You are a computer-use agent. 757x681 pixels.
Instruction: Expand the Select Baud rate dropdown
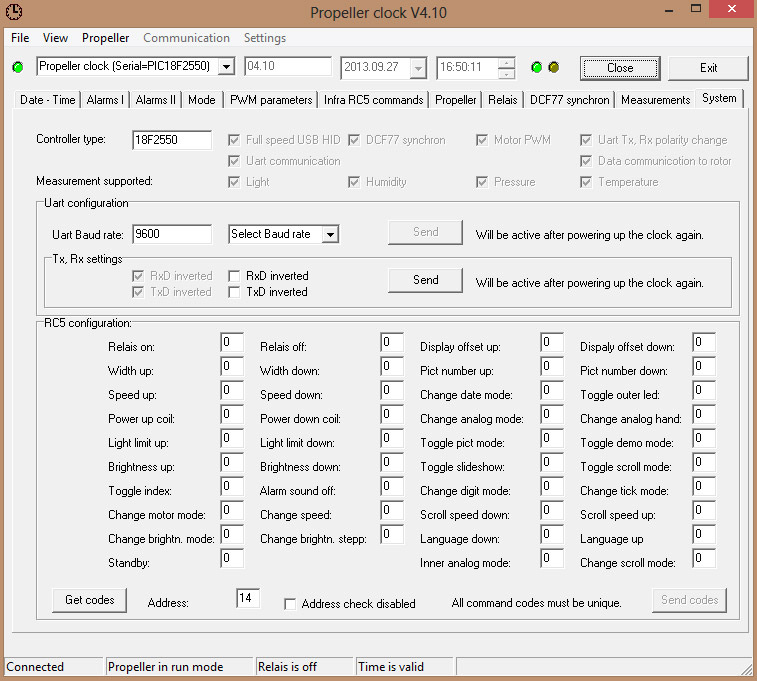point(331,235)
